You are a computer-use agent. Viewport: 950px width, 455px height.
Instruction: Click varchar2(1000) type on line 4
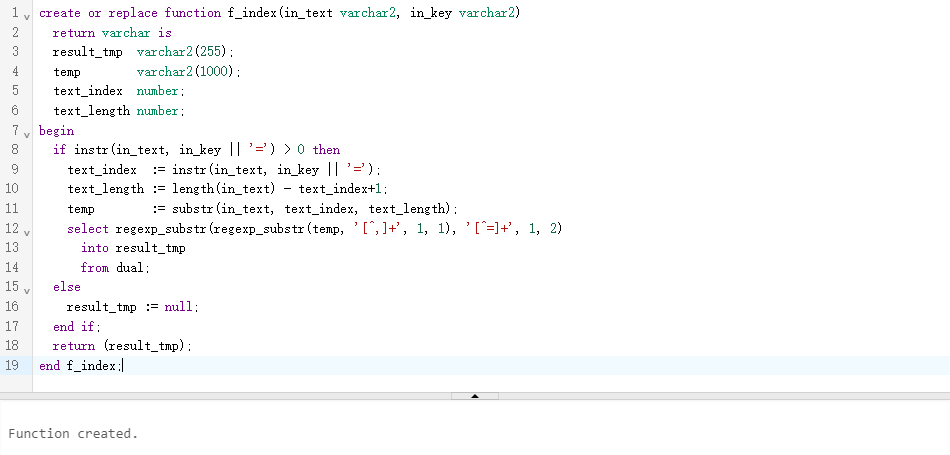tap(187, 72)
